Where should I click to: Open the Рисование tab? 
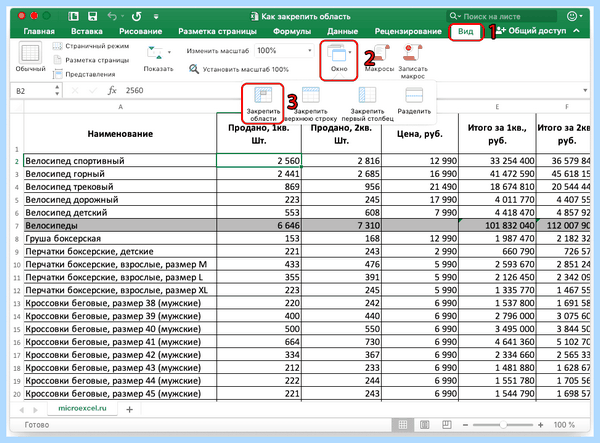coord(140,31)
